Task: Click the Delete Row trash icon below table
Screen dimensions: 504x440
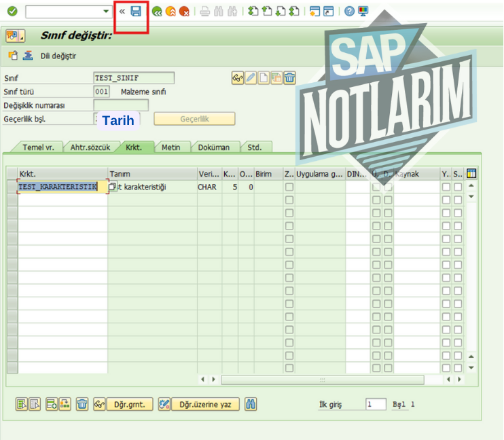Action: click(82, 404)
